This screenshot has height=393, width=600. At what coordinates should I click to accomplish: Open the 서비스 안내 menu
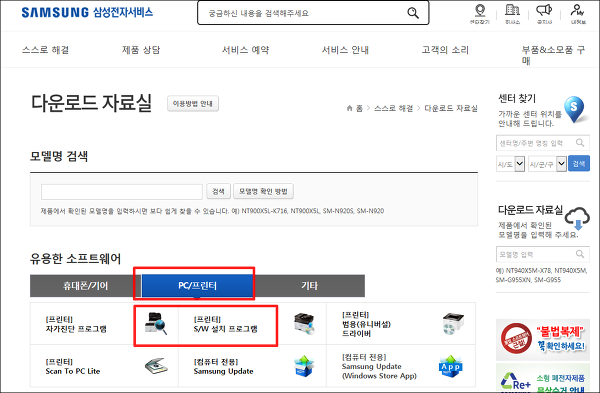point(345,50)
